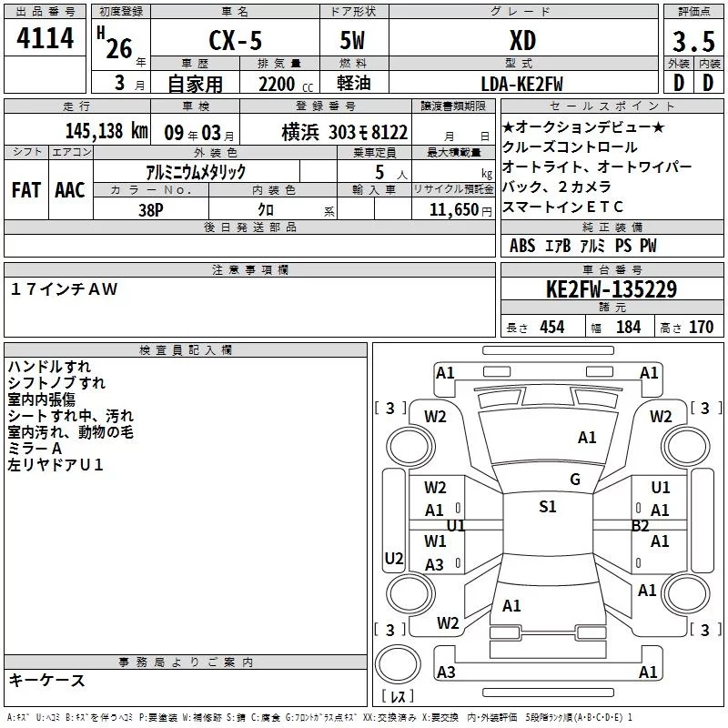Click the lot number 4114
728x728 pixels.
coord(45,37)
